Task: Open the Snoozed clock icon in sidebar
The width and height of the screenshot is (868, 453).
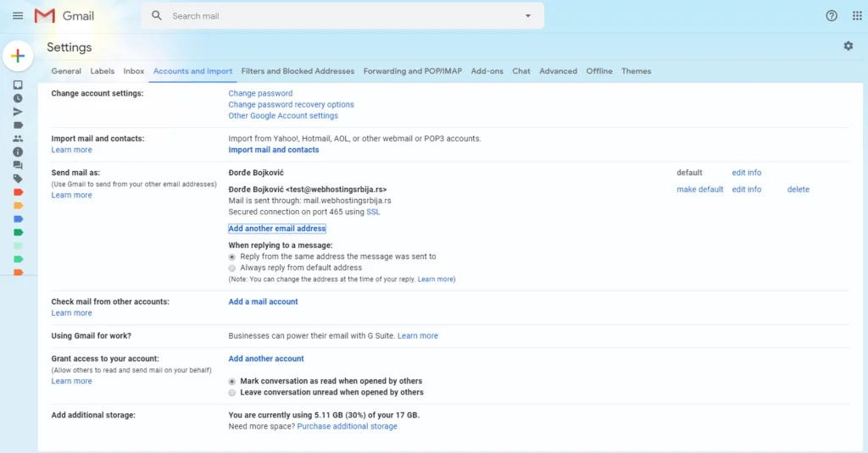Action: 18,98
